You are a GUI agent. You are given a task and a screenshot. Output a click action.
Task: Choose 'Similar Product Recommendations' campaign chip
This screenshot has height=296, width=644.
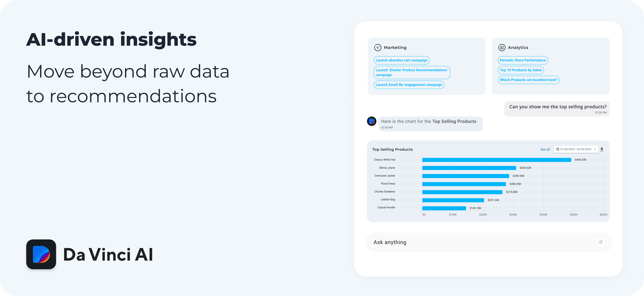pos(412,72)
